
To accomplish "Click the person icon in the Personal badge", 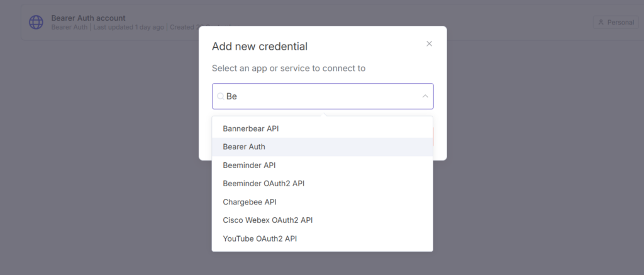I will point(601,23).
